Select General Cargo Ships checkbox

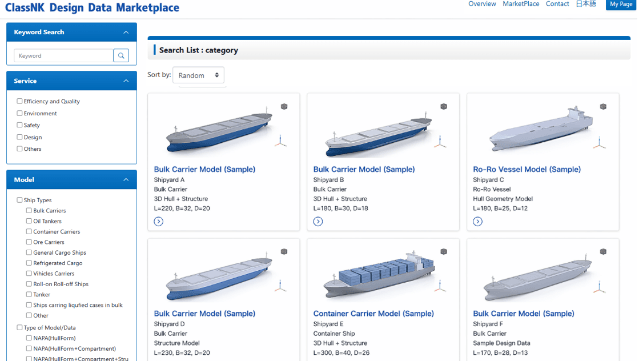[29, 252]
